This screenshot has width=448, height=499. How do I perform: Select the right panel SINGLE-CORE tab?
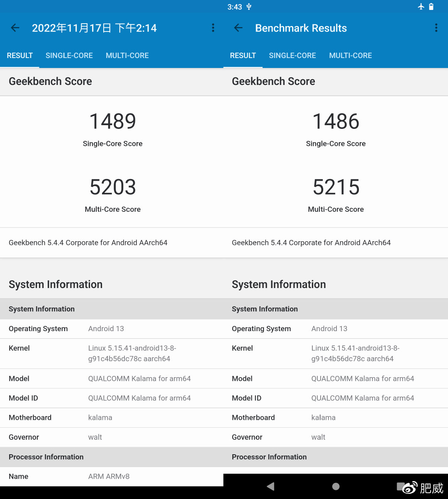click(x=292, y=56)
